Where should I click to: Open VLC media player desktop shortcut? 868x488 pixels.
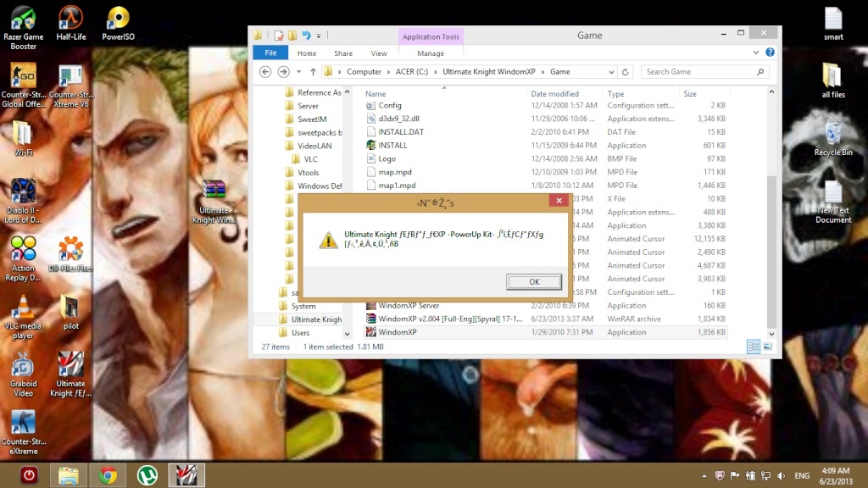[x=23, y=317]
